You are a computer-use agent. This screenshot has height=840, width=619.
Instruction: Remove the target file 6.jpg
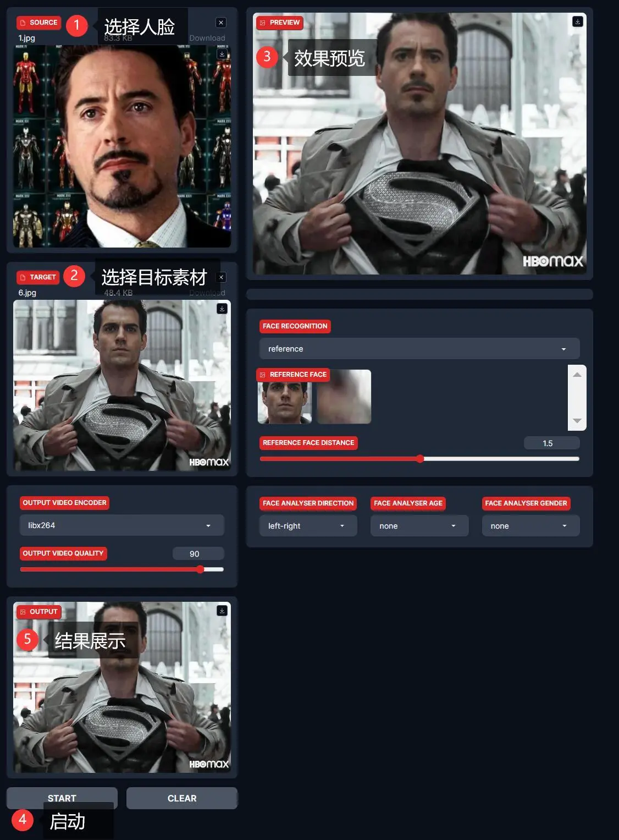(221, 277)
